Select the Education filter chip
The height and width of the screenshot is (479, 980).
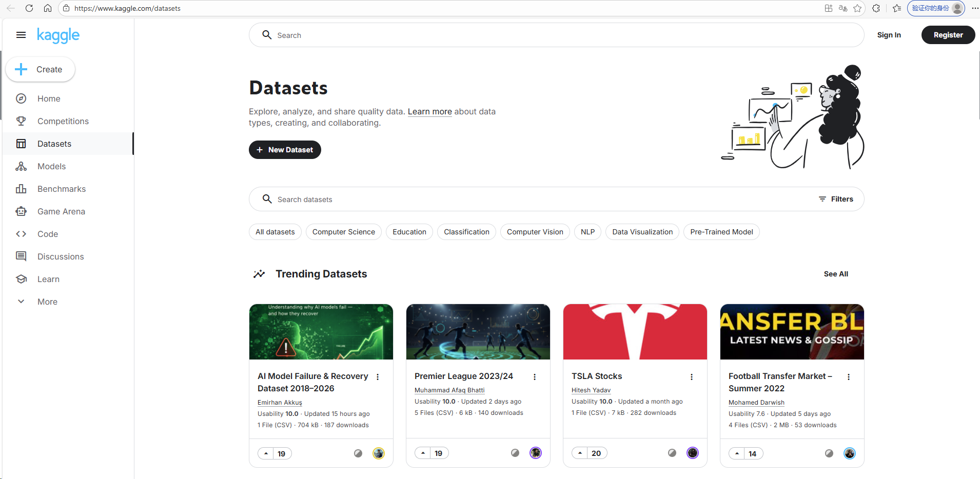409,232
